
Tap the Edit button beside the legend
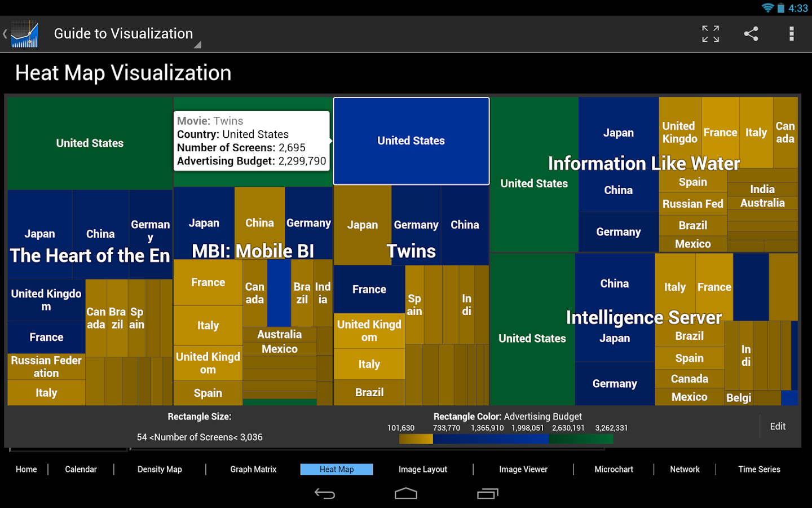click(x=778, y=426)
